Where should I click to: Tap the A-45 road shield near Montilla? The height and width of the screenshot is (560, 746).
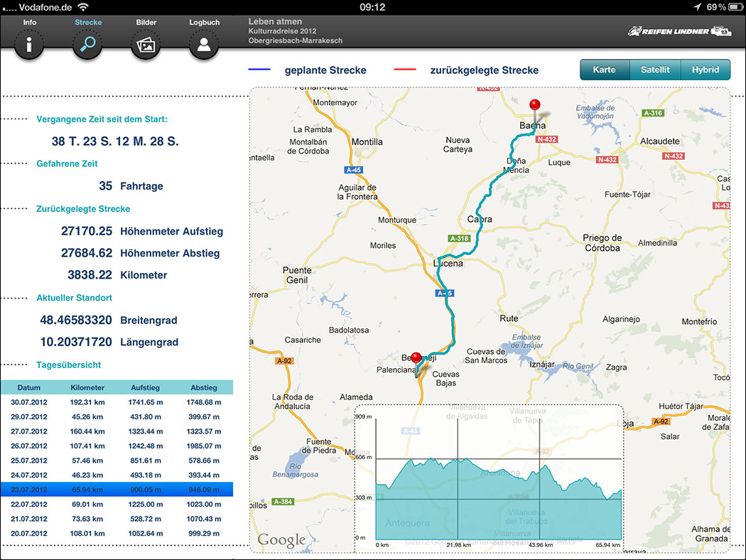click(354, 170)
